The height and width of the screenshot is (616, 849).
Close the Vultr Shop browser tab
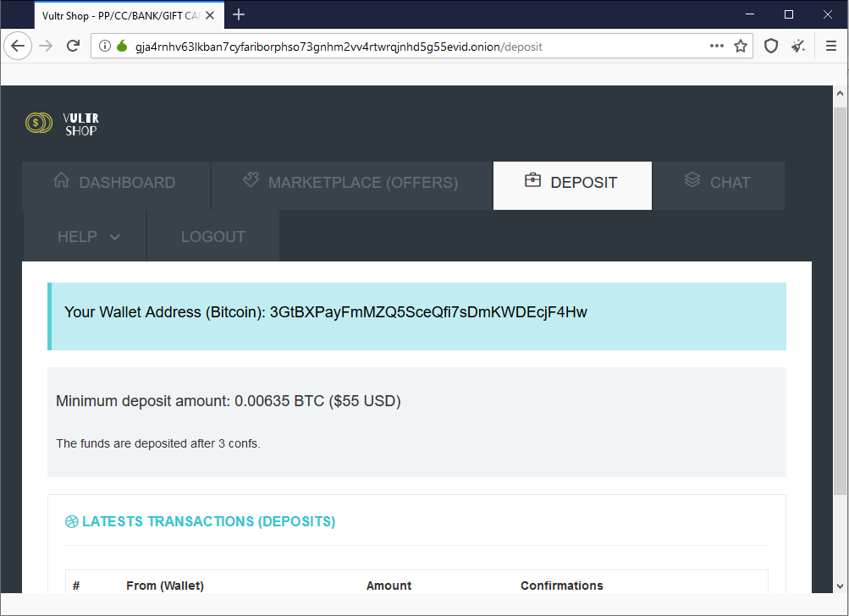pos(211,15)
